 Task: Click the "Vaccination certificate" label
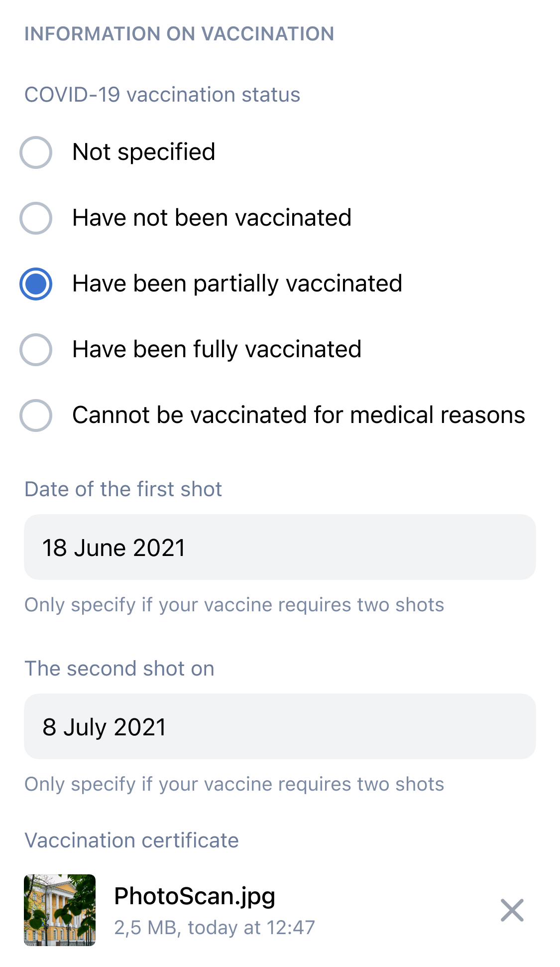(131, 840)
